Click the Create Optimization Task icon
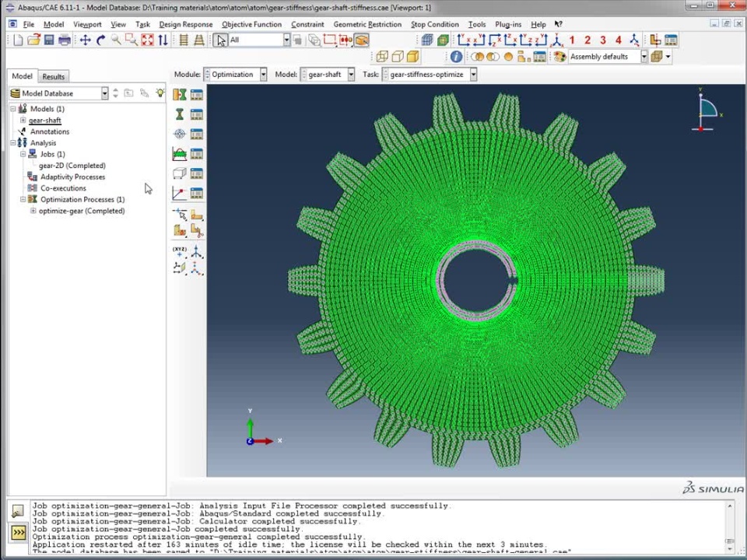Viewport: 747px width, 560px height. point(180,95)
